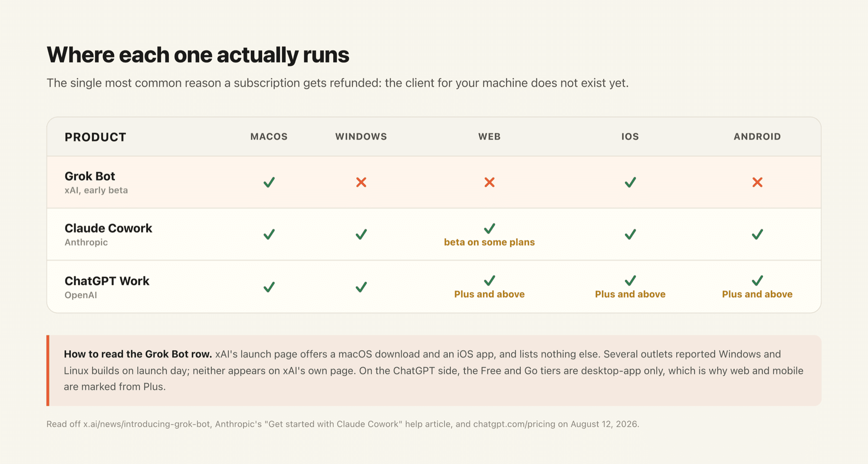Click Claude Cowork's Web checkmark
This screenshot has height=464, width=868.
490,228
